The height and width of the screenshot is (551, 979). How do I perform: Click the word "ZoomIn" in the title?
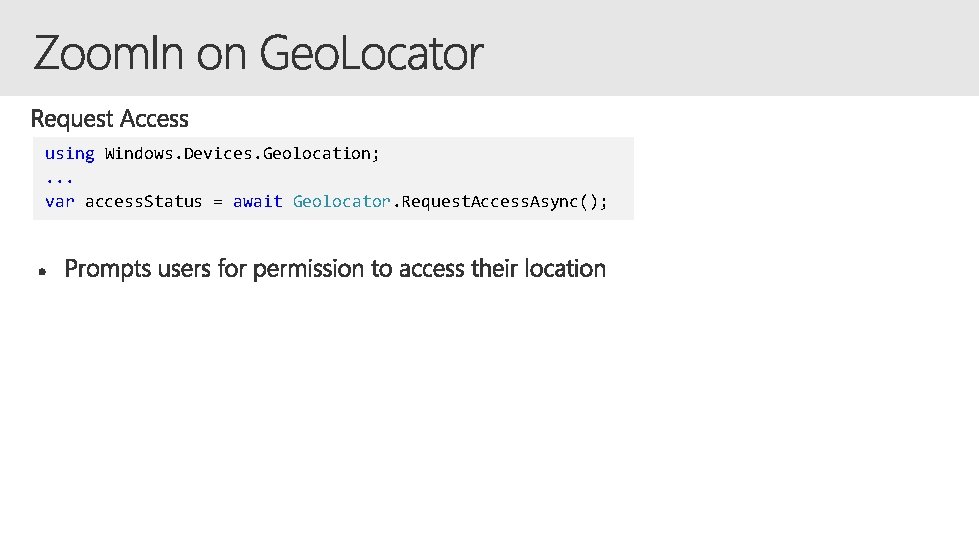tap(108, 54)
